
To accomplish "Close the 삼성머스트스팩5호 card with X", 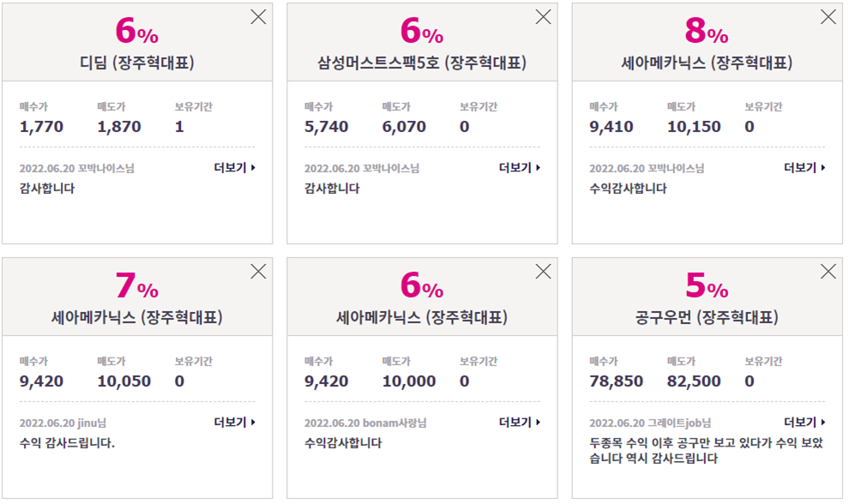I will tap(543, 17).
